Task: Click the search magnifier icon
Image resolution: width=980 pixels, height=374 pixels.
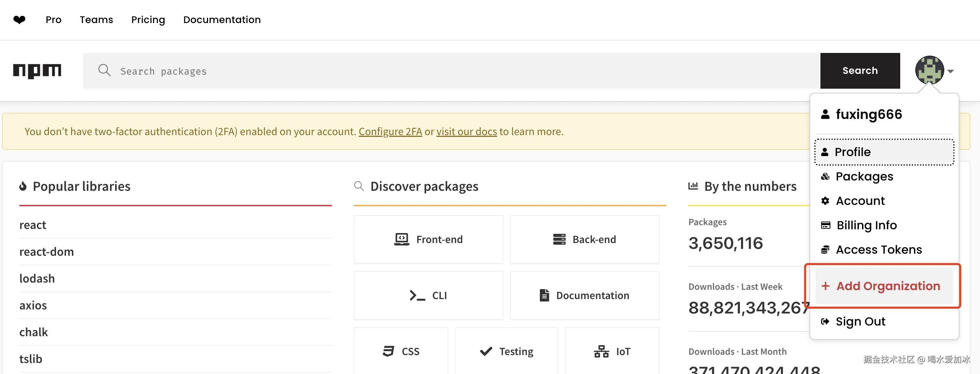Action: pos(104,71)
